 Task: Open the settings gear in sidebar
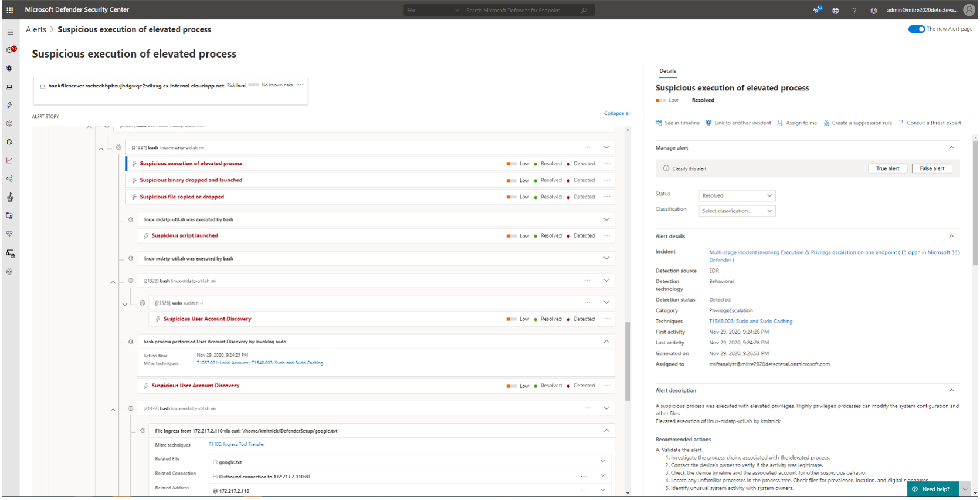tap(9, 272)
